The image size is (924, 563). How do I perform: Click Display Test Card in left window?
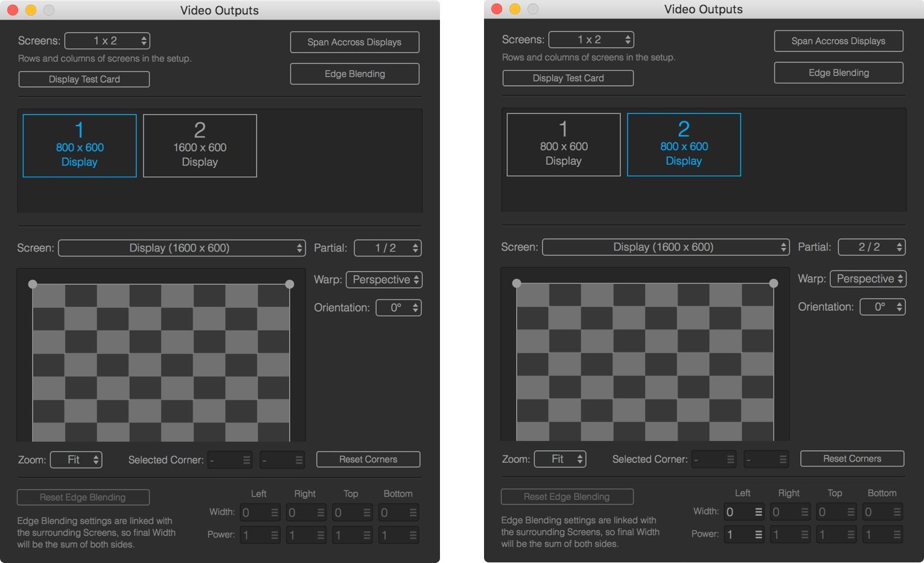[84, 79]
